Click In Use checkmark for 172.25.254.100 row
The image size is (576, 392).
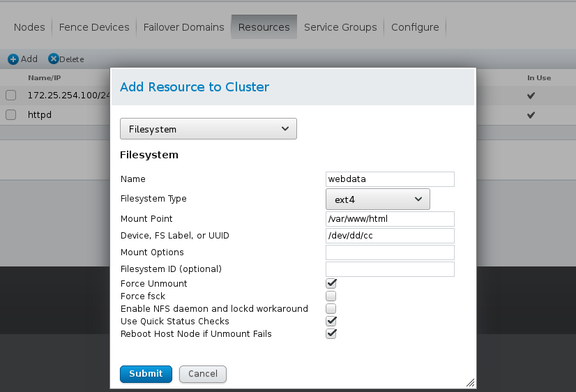531,96
